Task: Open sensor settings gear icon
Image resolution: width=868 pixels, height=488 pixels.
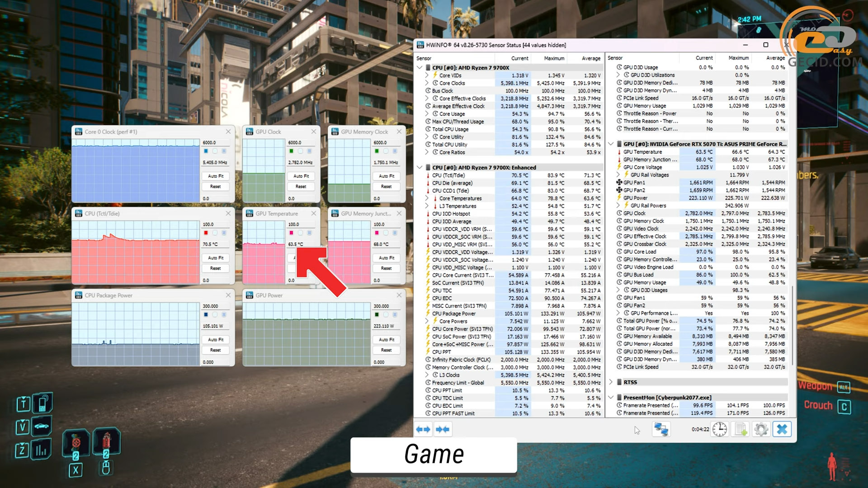Action: (x=761, y=429)
